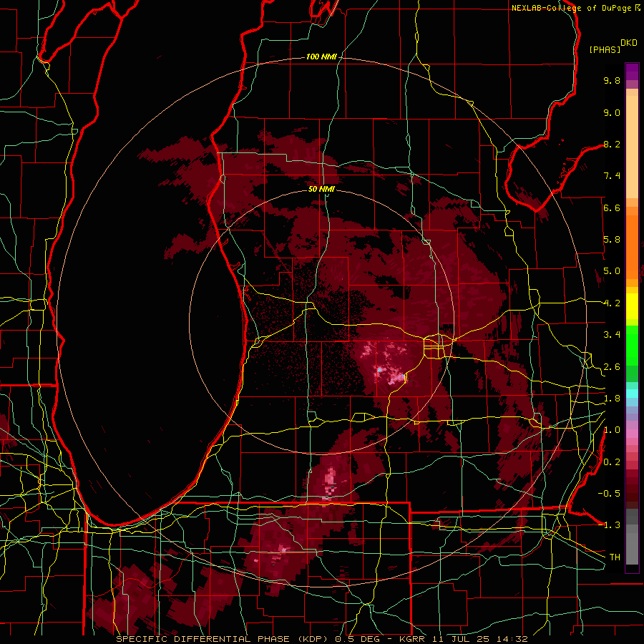Click the 100 NMI range ring label
Screen dimensions: 644x644
click(x=321, y=57)
